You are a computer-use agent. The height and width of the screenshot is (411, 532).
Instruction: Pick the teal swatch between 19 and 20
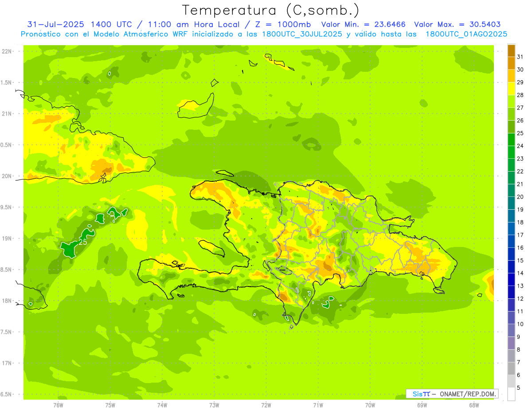coord(512,203)
